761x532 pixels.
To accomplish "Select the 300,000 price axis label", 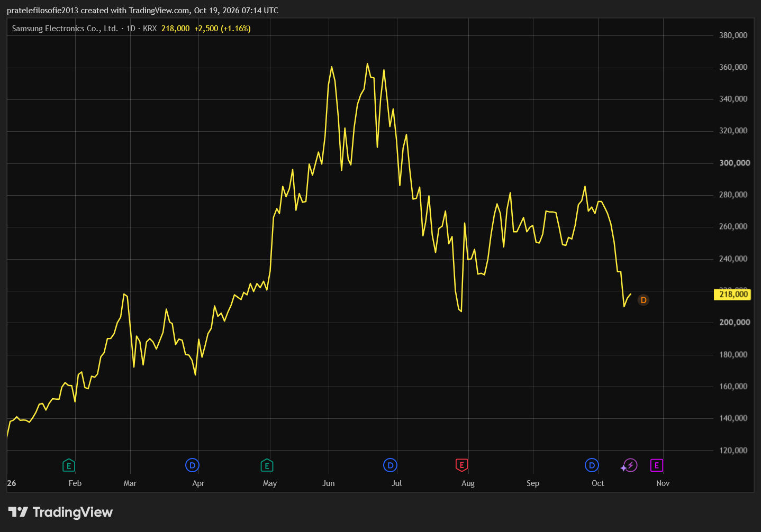I will (x=735, y=163).
